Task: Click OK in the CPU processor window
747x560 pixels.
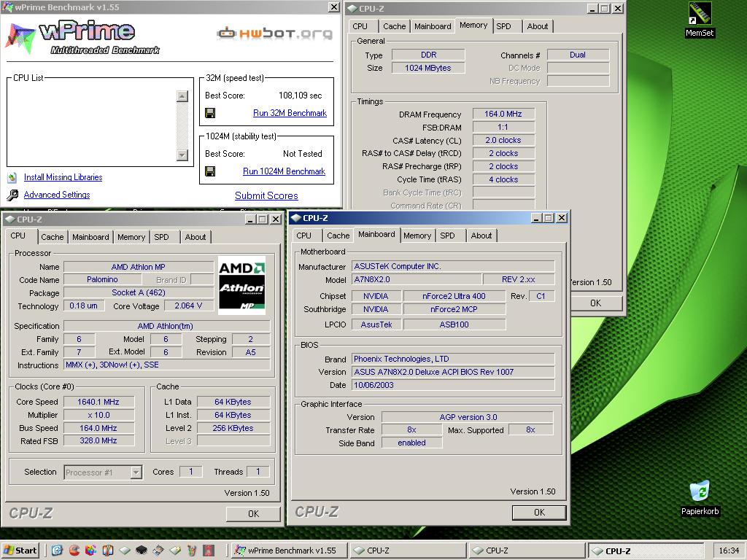Action: (253, 514)
